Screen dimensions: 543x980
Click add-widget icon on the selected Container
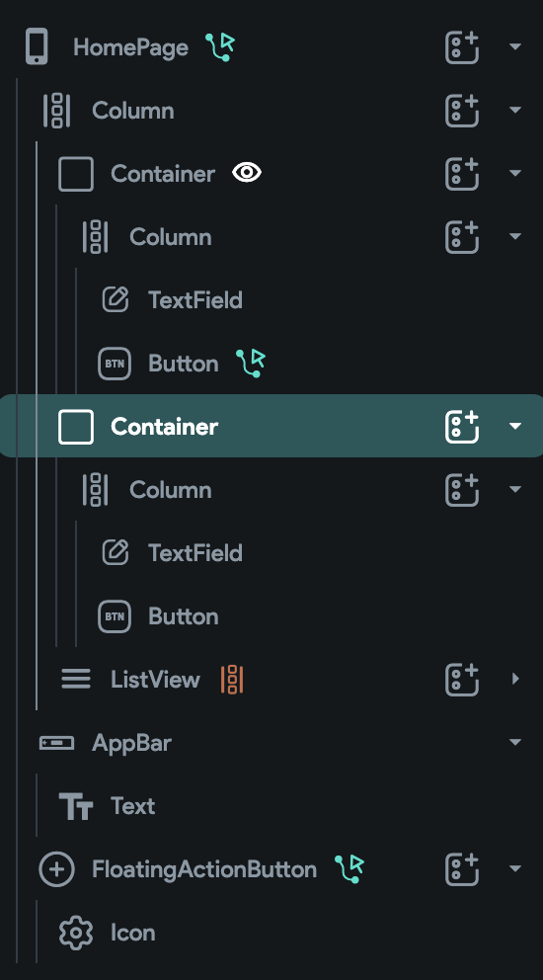point(462,426)
